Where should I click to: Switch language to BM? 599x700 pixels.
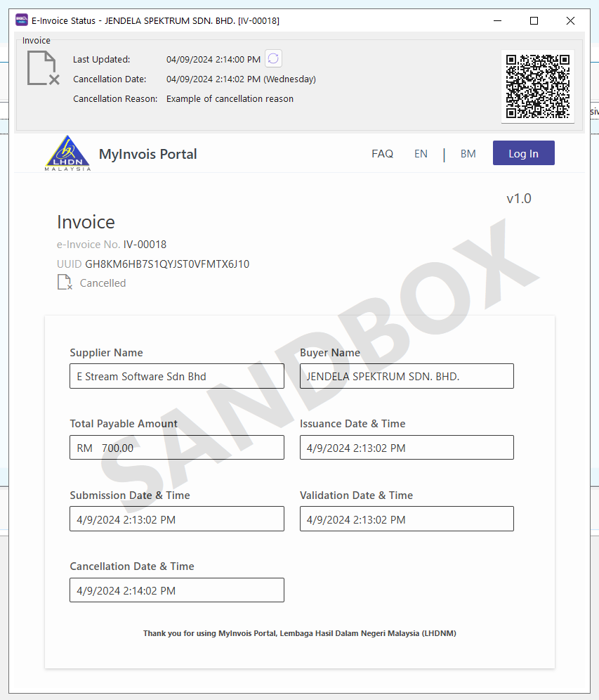click(x=468, y=153)
